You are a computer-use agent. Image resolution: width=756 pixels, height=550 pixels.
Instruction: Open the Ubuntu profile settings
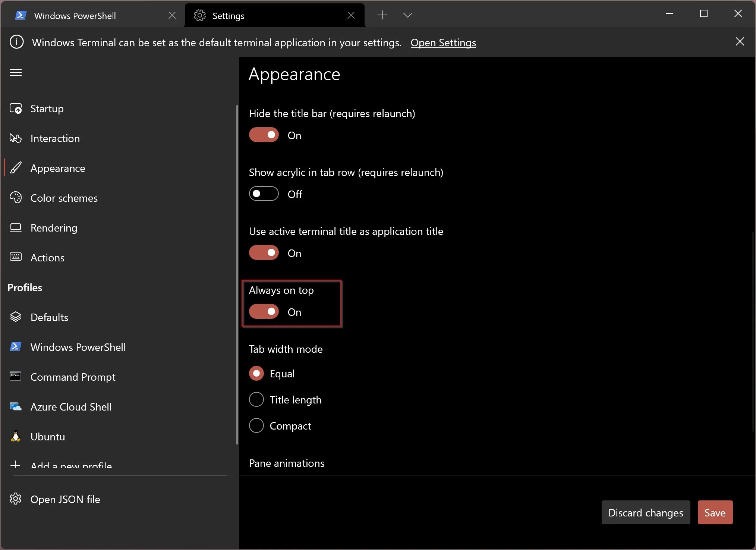point(47,437)
